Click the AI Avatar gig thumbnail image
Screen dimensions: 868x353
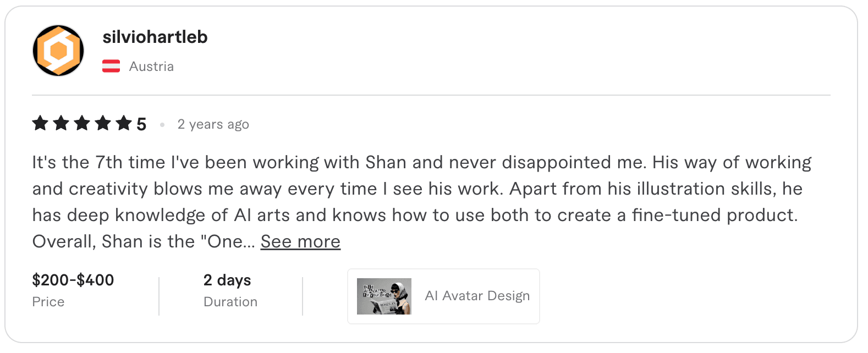(x=384, y=296)
